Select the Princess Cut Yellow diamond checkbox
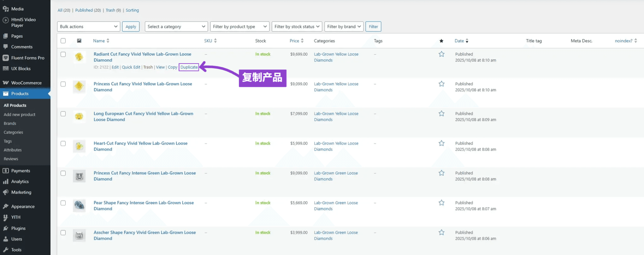644x255 pixels. (x=63, y=84)
